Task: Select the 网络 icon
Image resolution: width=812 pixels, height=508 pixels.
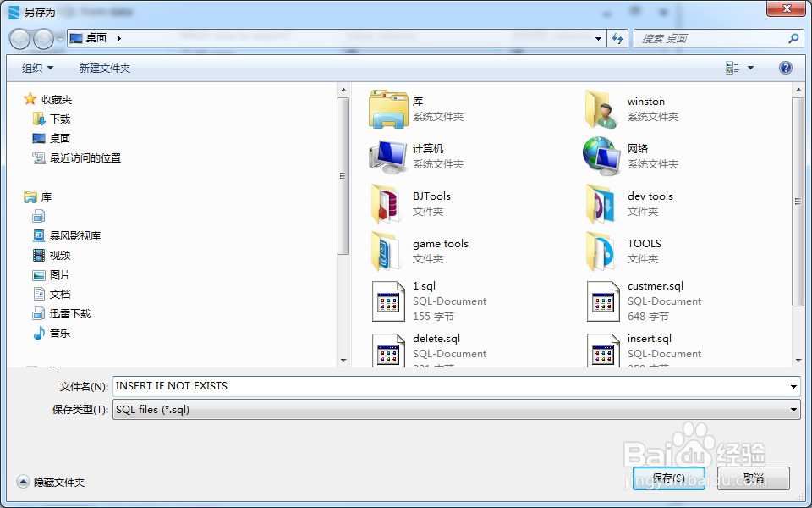Action: click(601, 157)
